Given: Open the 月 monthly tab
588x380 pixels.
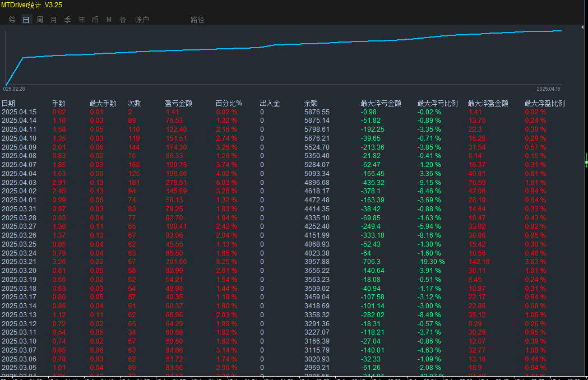Looking at the screenshot, I should (x=54, y=20).
